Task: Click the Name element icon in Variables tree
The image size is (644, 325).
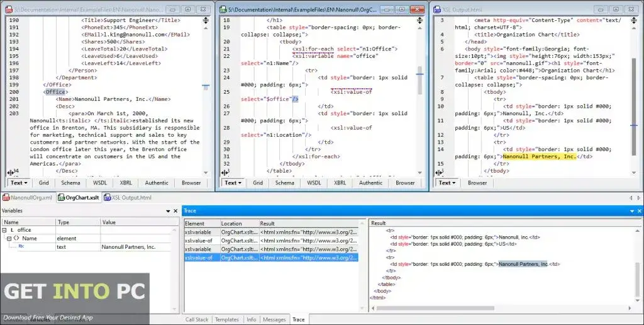Action: (16, 239)
